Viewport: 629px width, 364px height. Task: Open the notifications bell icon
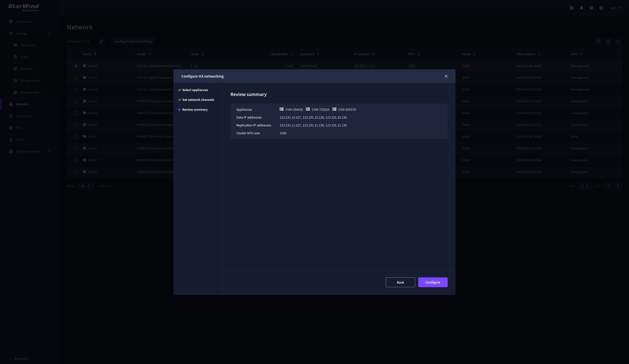581,8
